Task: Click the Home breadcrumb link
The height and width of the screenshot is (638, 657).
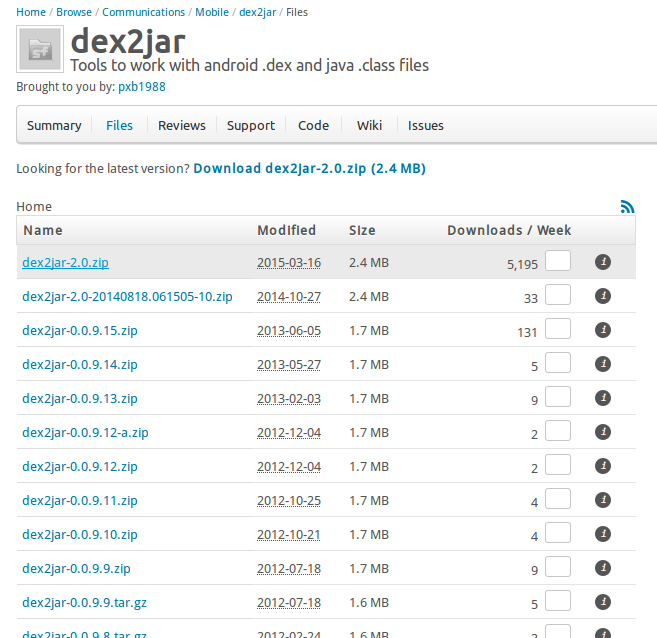Action: (x=31, y=12)
